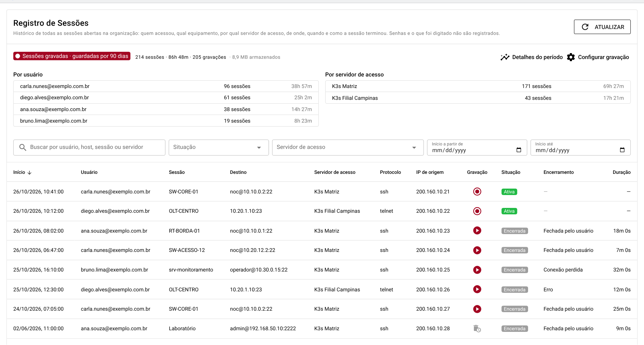Click the expired recording icon for Laboratório session
644x345 pixels.
pos(477,328)
